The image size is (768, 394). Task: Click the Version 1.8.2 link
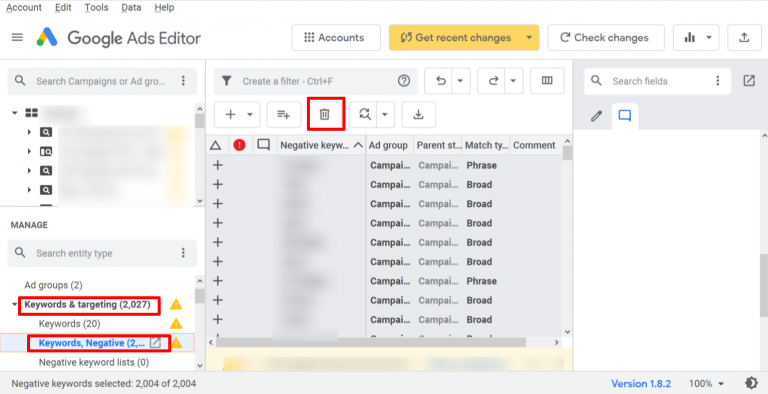pyautogui.click(x=641, y=383)
